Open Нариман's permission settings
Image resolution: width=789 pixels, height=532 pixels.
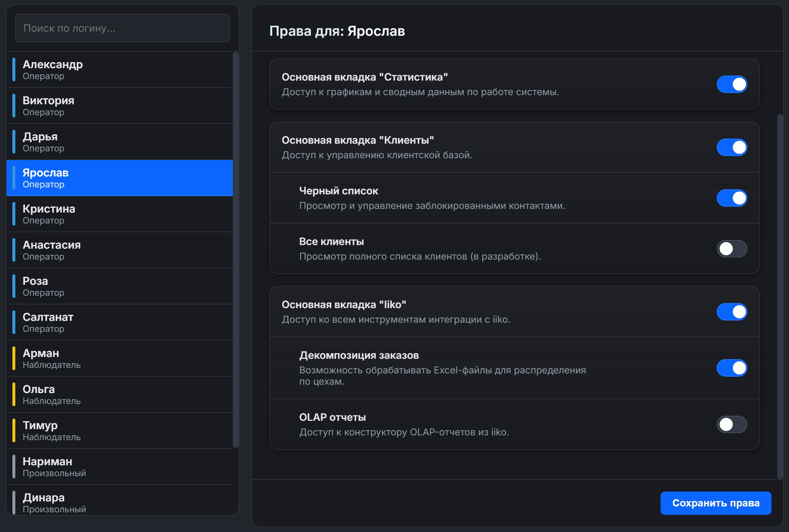click(x=120, y=466)
